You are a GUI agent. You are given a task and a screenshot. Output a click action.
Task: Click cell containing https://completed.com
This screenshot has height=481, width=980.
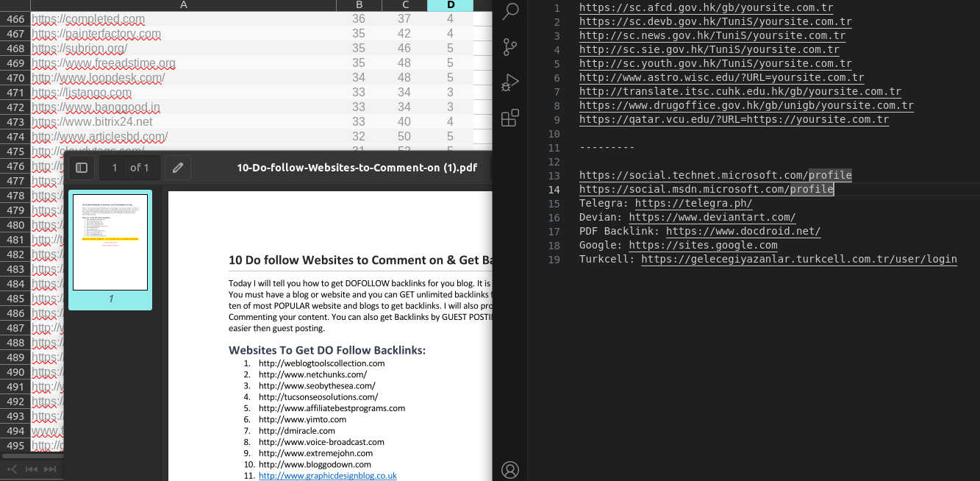(x=183, y=19)
